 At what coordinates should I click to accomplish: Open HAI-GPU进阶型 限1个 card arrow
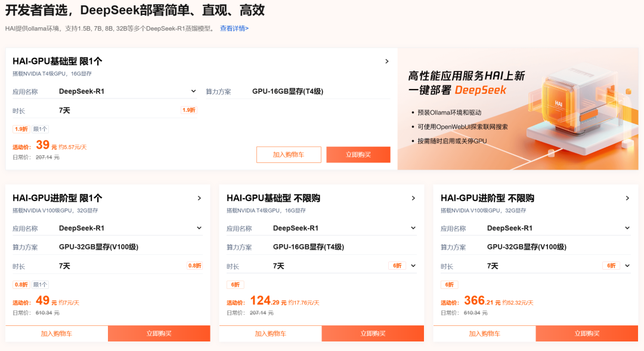pos(199,198)
